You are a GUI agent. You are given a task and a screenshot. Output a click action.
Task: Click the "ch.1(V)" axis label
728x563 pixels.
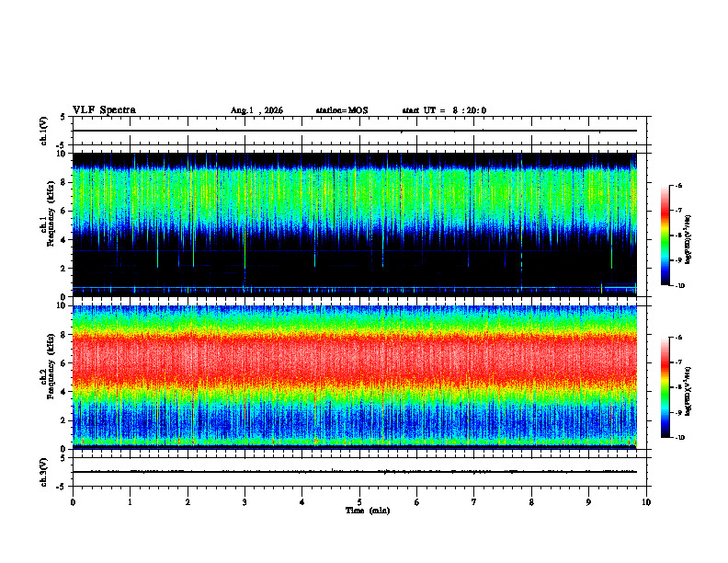(x=44, y=131)
